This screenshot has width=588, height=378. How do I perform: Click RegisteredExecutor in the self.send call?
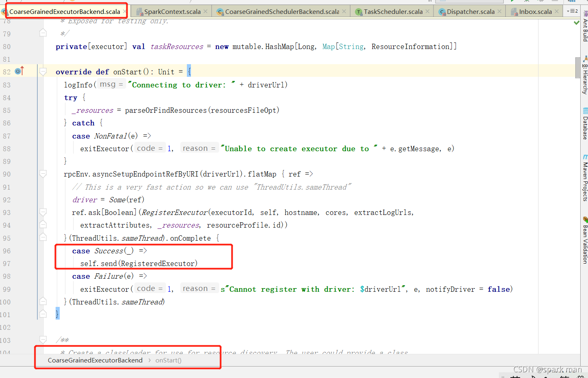[x=157, y=264]
